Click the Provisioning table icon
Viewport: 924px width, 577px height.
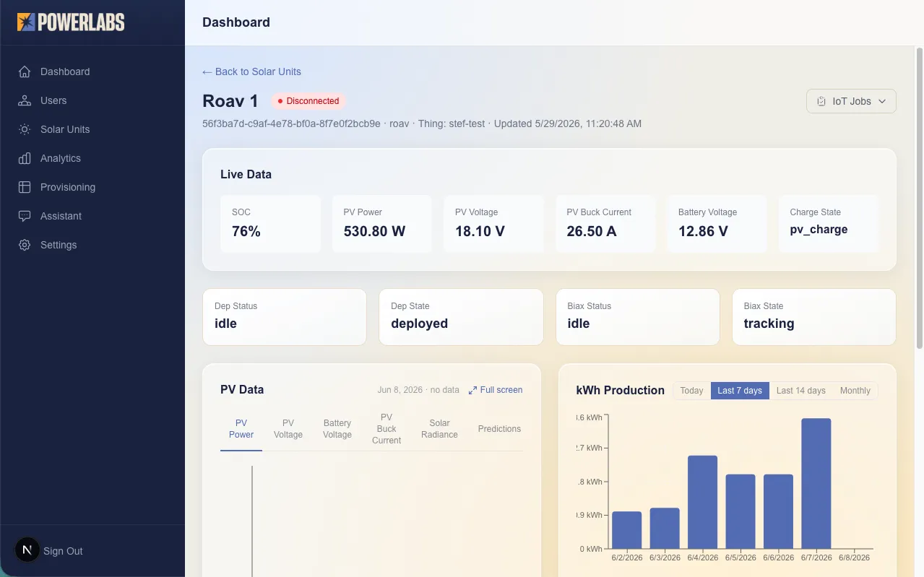point(25,187)
